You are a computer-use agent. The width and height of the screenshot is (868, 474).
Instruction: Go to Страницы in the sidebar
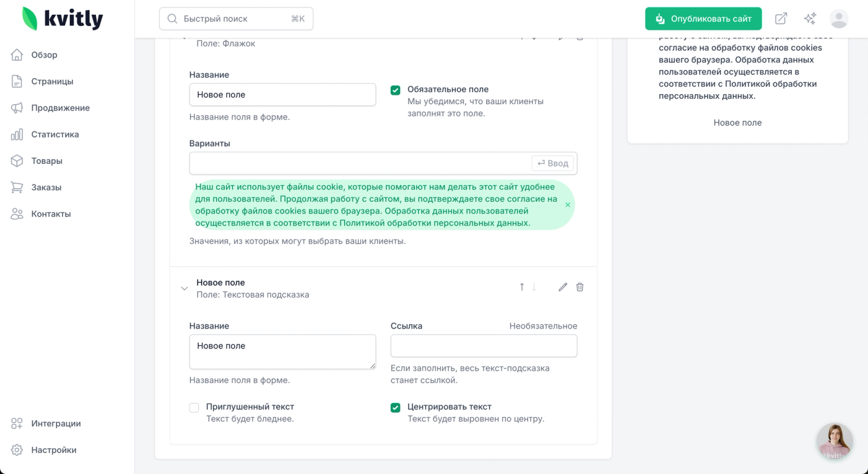(52, 82)
